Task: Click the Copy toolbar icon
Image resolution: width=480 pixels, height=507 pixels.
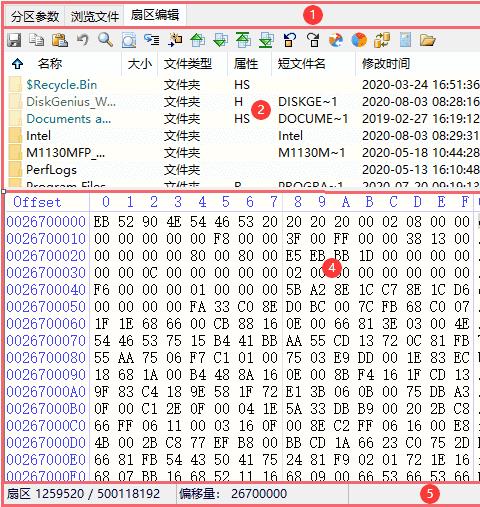Action: [x=36, y=40]
